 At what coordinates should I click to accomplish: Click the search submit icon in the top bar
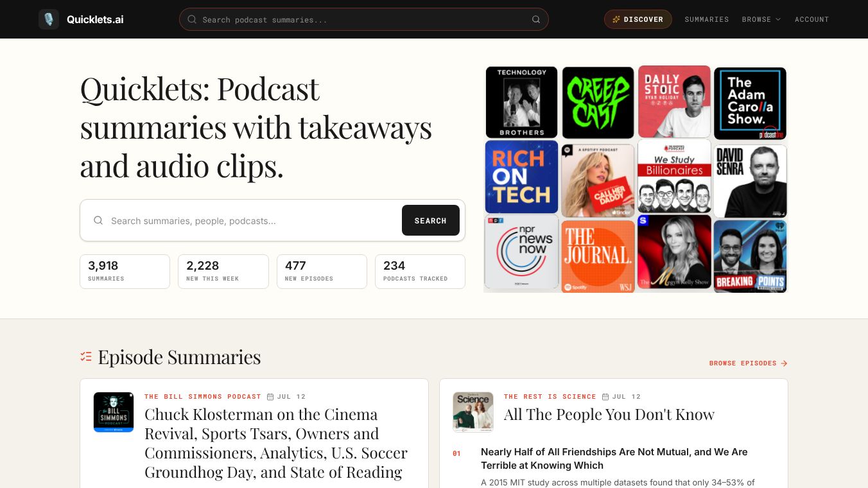pyautogui.click(x=536, y=19)
